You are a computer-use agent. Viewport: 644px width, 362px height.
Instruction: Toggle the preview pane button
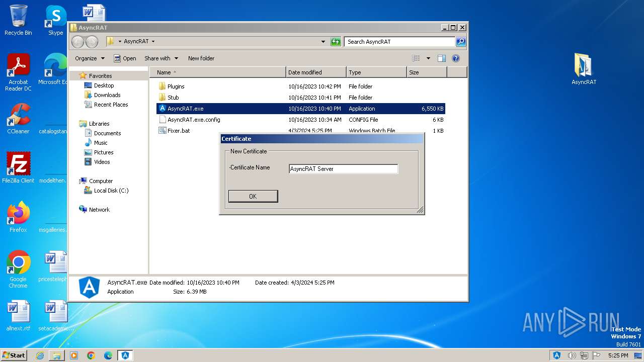pos(441,58)
